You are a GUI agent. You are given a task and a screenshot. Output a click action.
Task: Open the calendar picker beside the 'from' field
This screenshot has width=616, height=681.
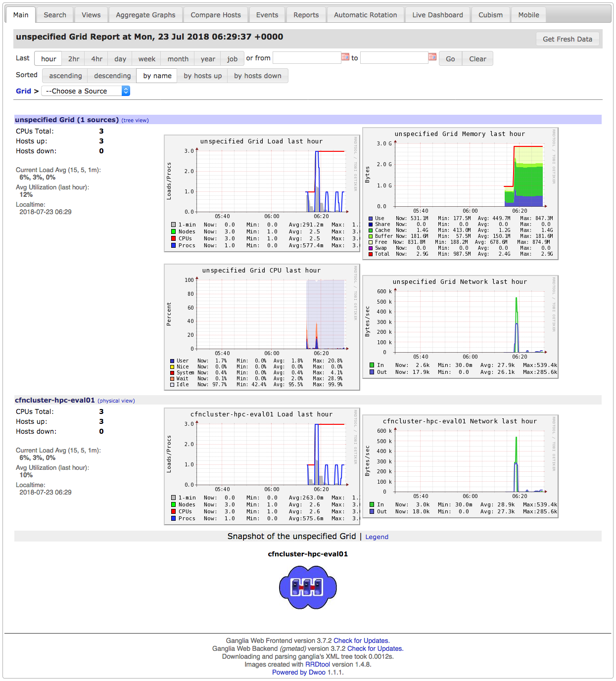pos(345,57)
